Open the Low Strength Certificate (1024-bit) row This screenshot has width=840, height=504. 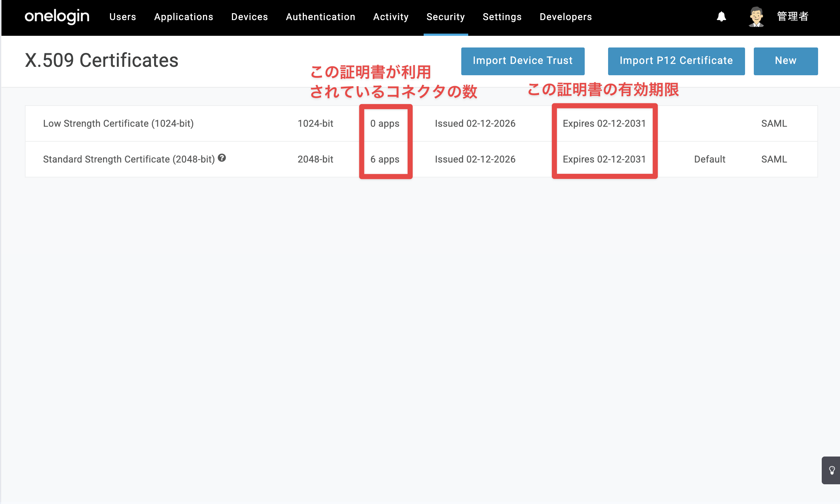421,123
